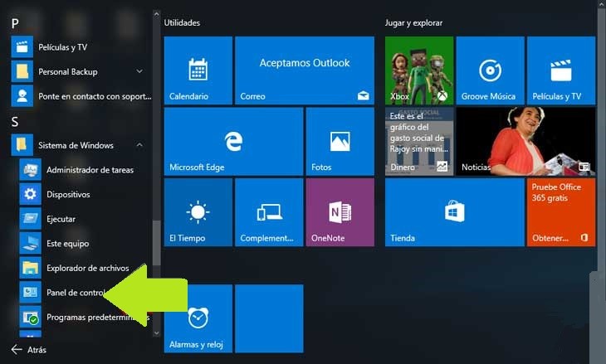Expand the Personal Backup folder chevron
Screen dimensions: 606x364
point(139,71)
